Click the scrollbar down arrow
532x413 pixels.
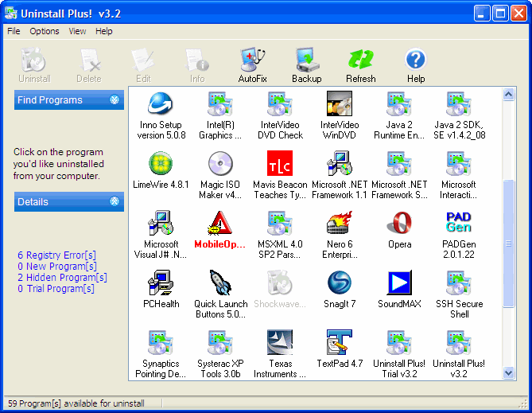pyautogui.click(x=508, y=372)
